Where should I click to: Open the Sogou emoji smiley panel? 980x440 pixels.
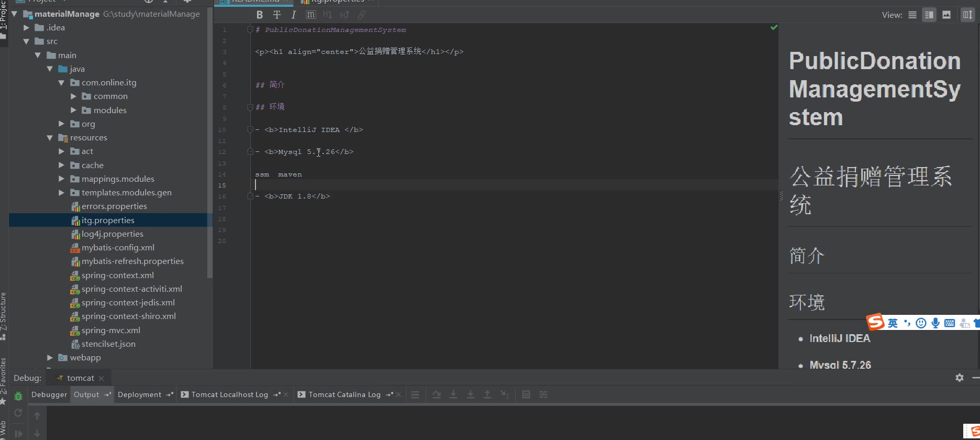tap(921, 323)
